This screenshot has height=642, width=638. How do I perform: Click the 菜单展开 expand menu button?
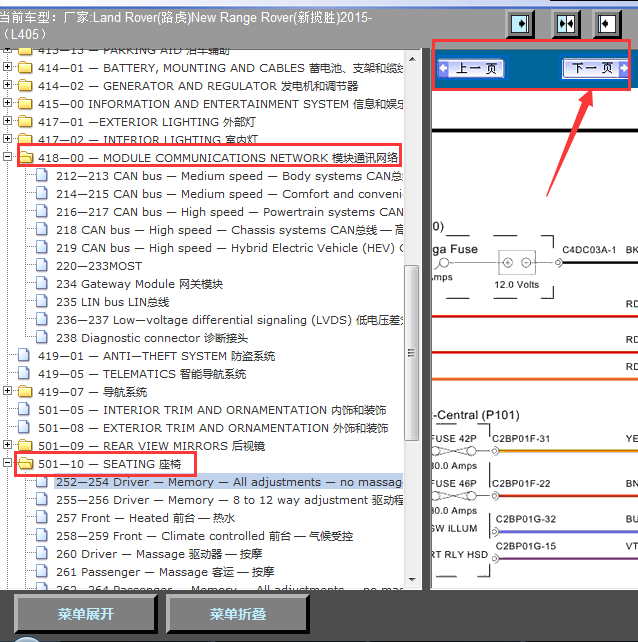pos(86,614)
